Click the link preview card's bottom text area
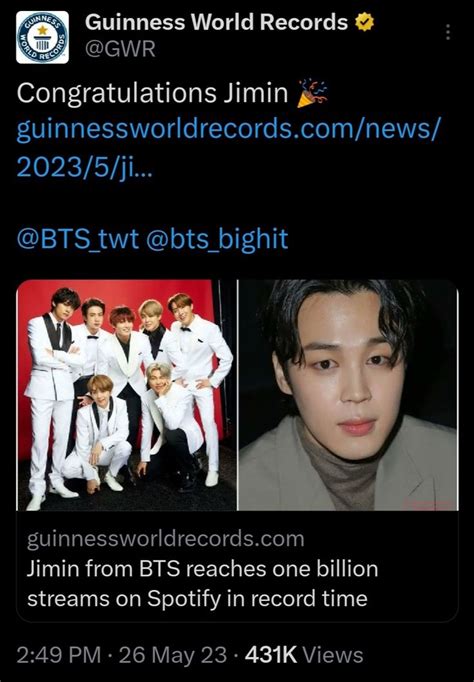 click(237, 566)
